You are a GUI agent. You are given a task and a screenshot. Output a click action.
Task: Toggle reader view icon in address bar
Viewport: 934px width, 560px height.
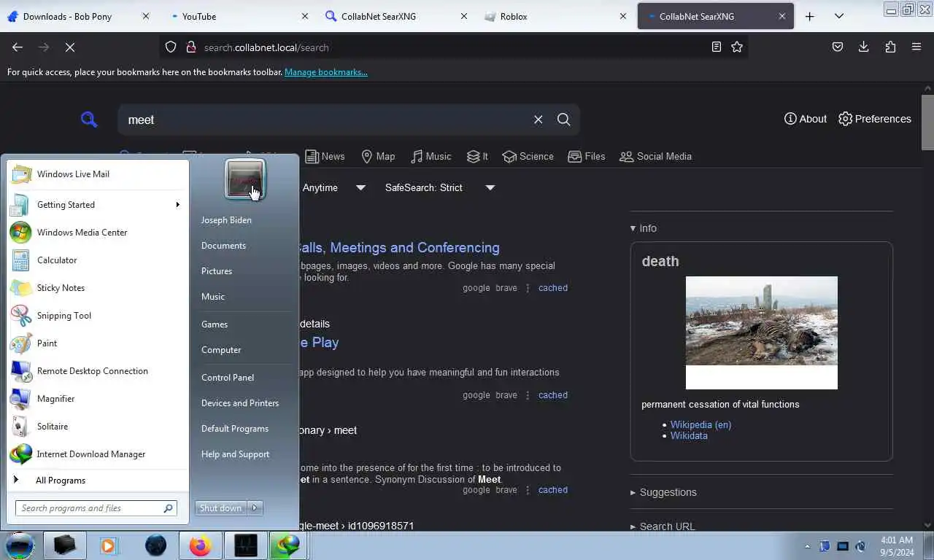point(716,47)
